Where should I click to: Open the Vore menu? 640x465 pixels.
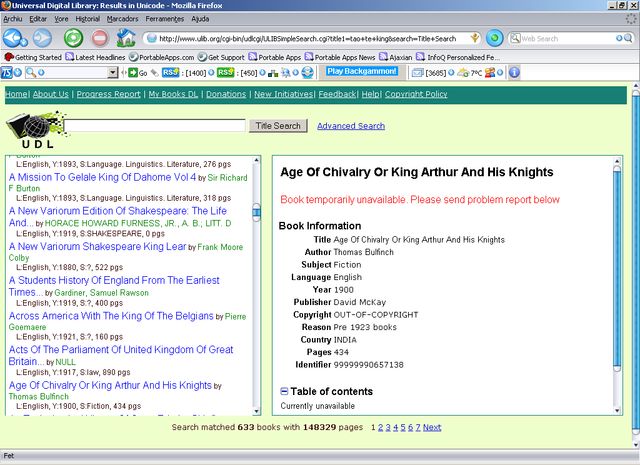61,19
